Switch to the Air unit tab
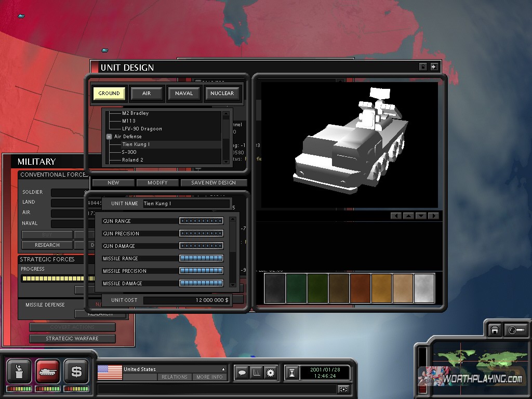532x399 pixels. pos(147,94)
